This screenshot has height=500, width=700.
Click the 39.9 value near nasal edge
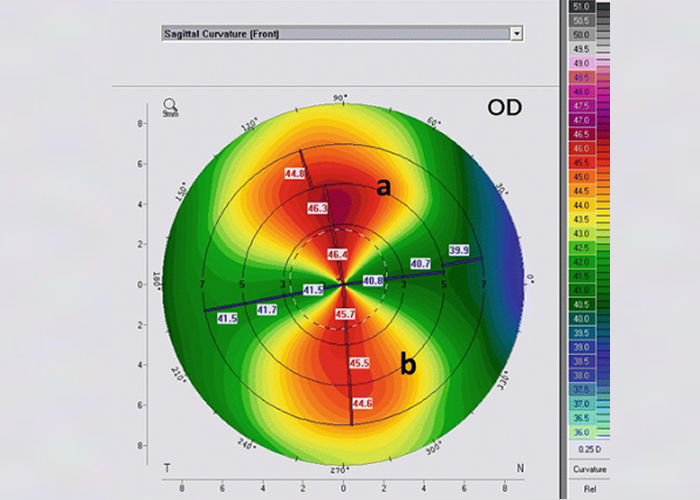tap(459, 250)
